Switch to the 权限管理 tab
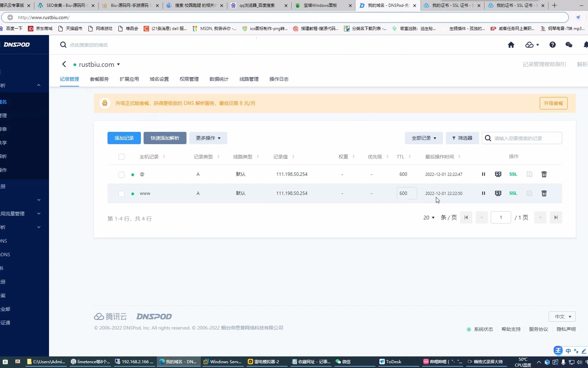The image size is (588, 368). click(189, 79)
